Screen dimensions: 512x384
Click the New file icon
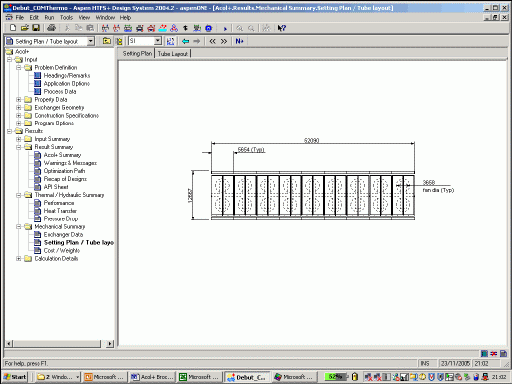pyautogui.click(x=13, y=28)
